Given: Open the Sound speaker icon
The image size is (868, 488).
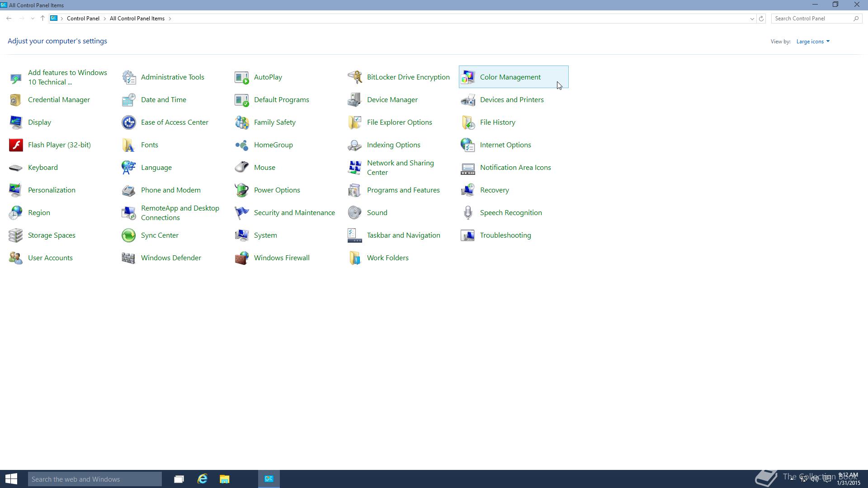Looking at the screenshot, I should (355, 213).
